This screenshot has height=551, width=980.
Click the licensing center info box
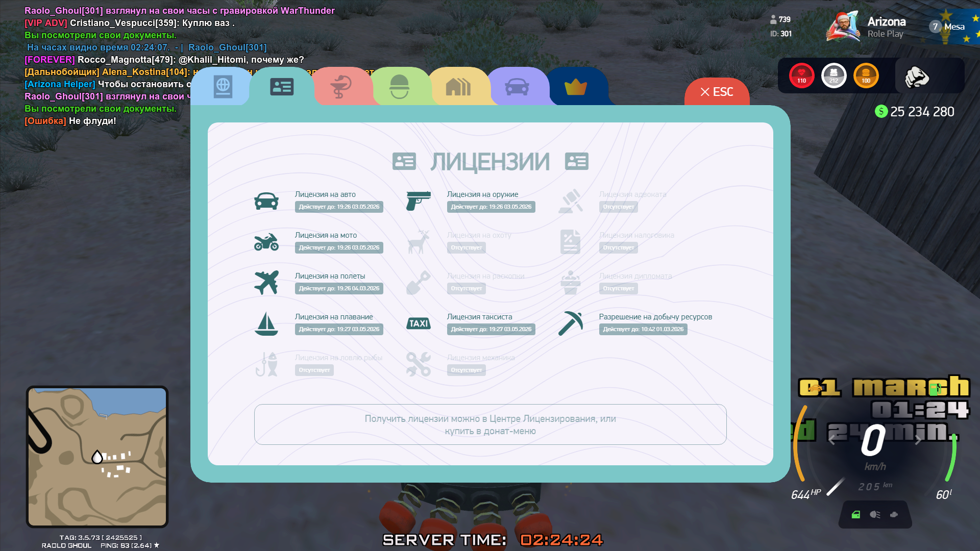490,424
